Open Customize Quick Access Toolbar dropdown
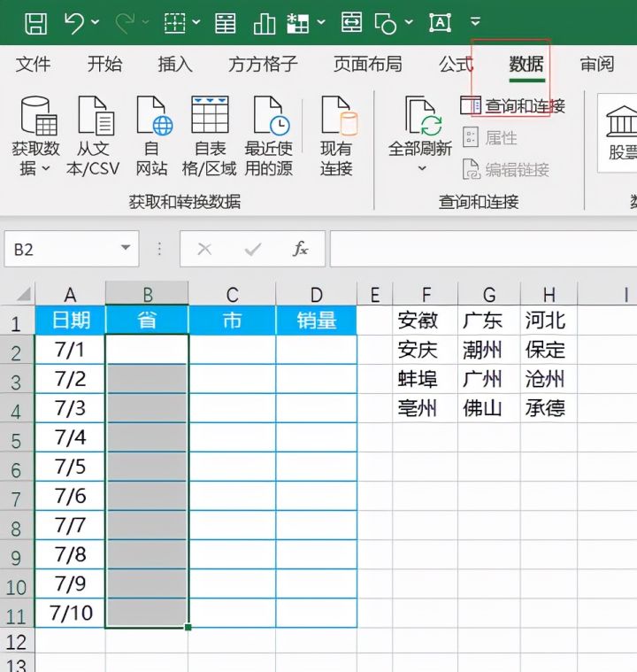 click(475, 21)
